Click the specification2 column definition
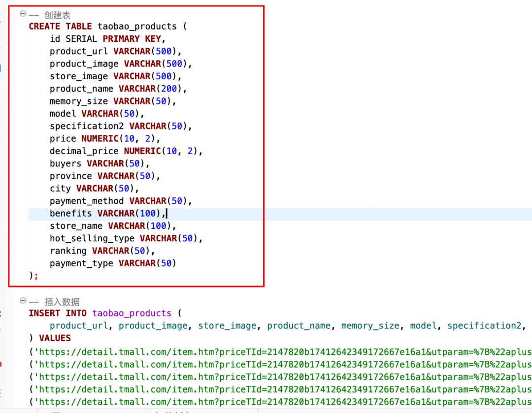This screenshot has width=532, height=413. coord(121,126)
